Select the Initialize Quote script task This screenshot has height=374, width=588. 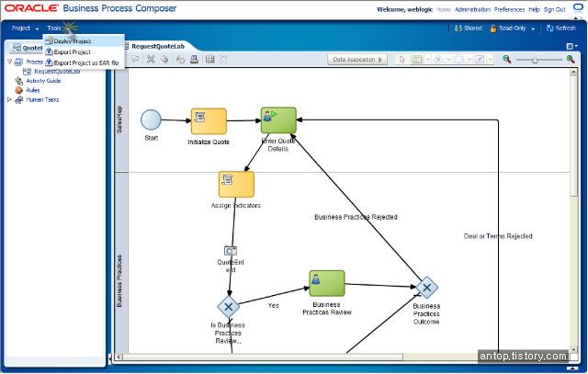[209, 121]
